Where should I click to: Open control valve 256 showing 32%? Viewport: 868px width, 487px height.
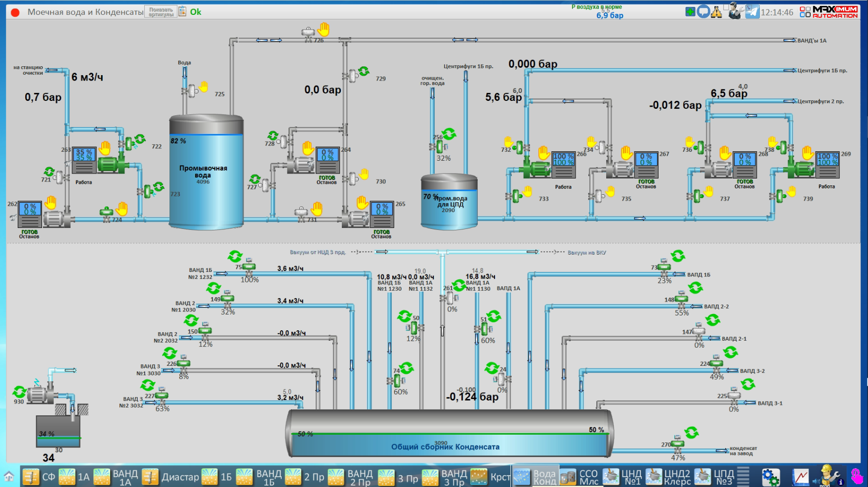(440, 146)
